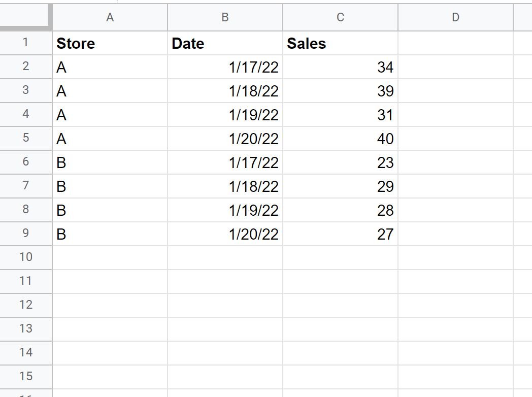Select cell with sales value 34

coord(340,67)
